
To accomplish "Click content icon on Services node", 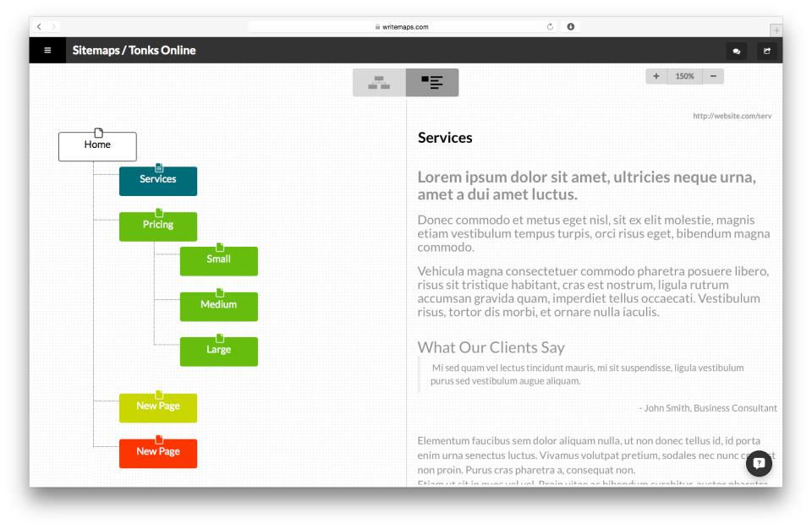I will [159, 167].
